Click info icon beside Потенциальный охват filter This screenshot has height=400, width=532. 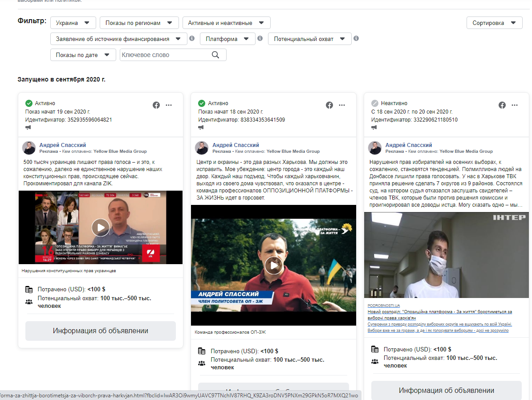[x=356, y=38]
